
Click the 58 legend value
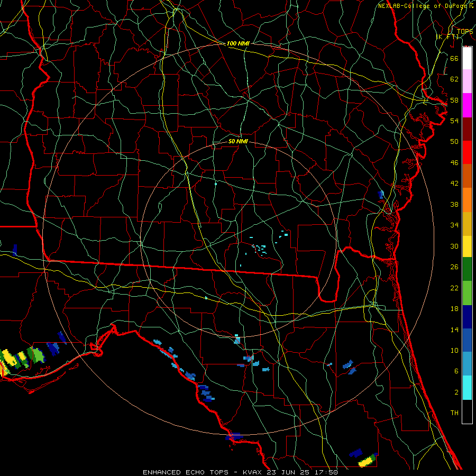(454, 100)
